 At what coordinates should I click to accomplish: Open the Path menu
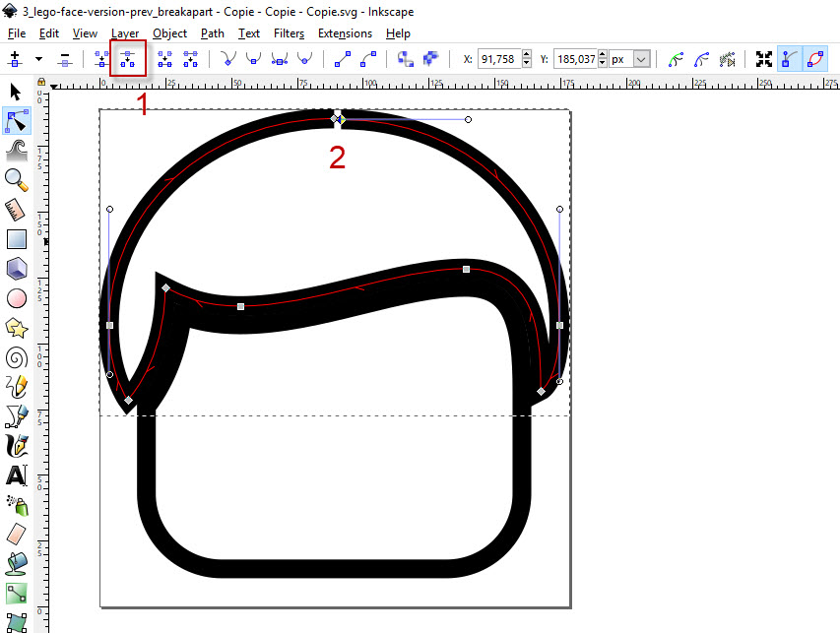tap(212, 33)
